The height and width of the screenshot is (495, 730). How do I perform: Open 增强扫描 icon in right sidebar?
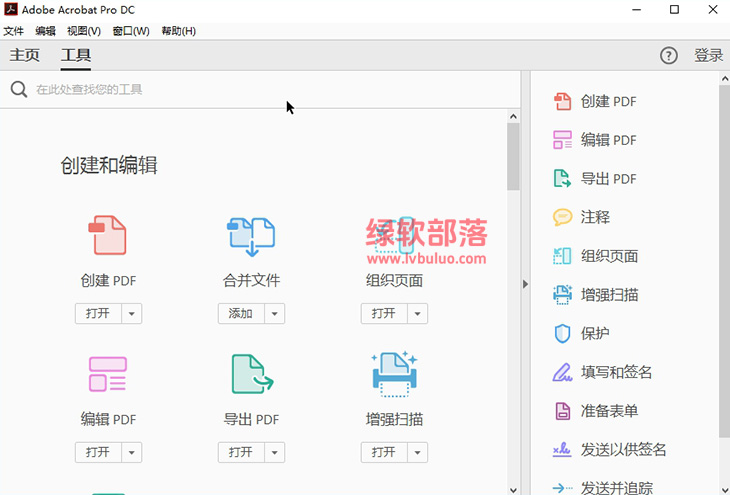562,295
